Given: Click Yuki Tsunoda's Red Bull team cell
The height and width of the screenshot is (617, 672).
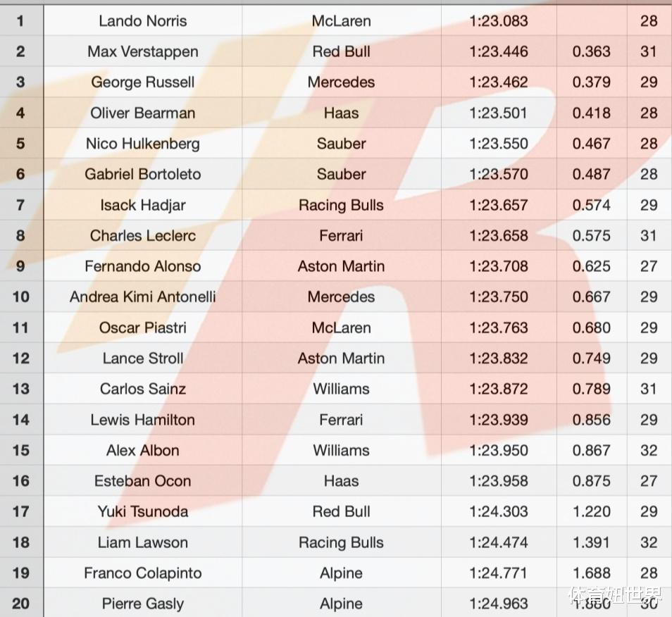Looking at the screenshot, I should [x=342, y=512].
